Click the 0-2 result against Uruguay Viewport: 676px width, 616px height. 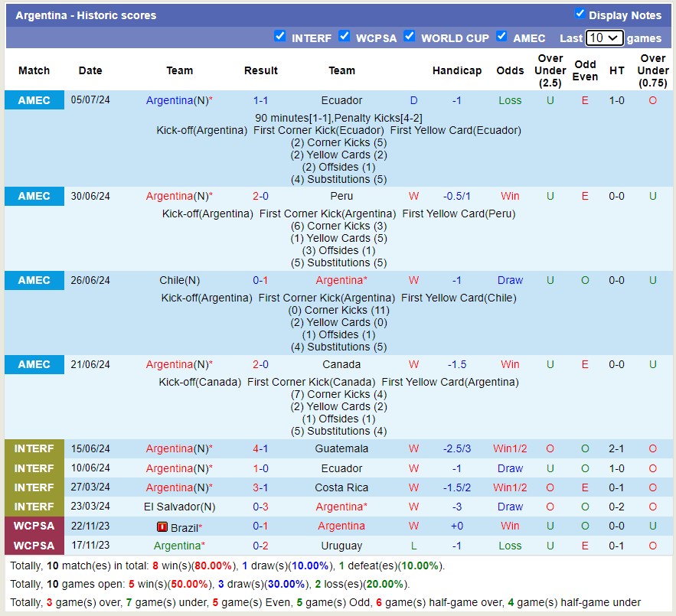pyautogui.click(x=260, y=546)
